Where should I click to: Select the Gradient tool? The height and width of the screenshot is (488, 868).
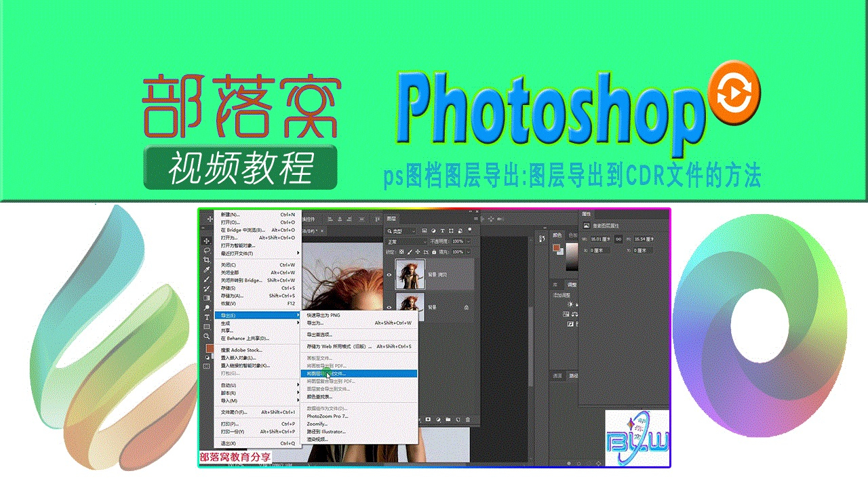[x=207, y=298]
